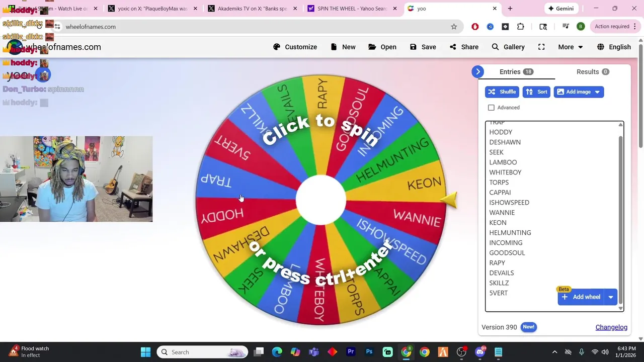Image resolution: width=644 pixels, height=362 pixels.
Task: Change language from English
Action: tap(614, 47)
